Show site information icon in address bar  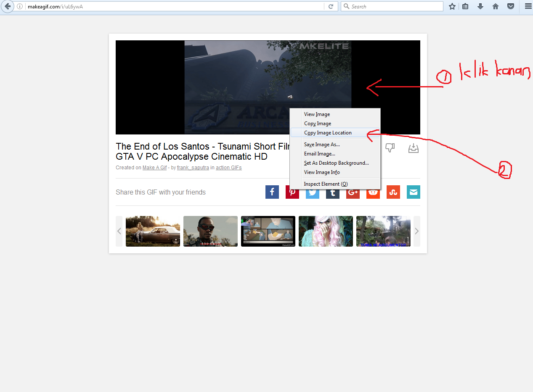click(x=20, y=6)
